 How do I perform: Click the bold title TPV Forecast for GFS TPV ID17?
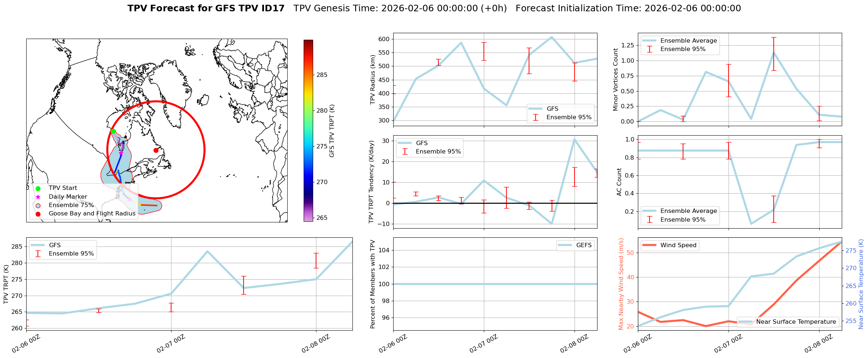coord(206,8)
